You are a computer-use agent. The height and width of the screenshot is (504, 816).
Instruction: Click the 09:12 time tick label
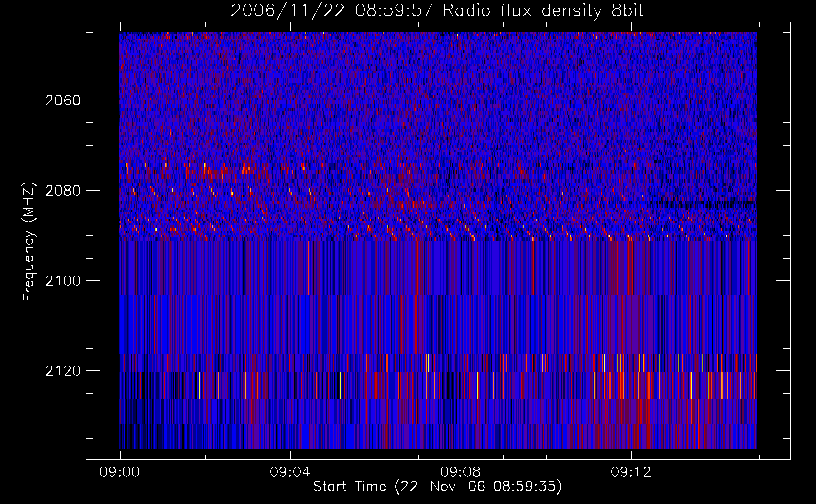pos(631,472)
